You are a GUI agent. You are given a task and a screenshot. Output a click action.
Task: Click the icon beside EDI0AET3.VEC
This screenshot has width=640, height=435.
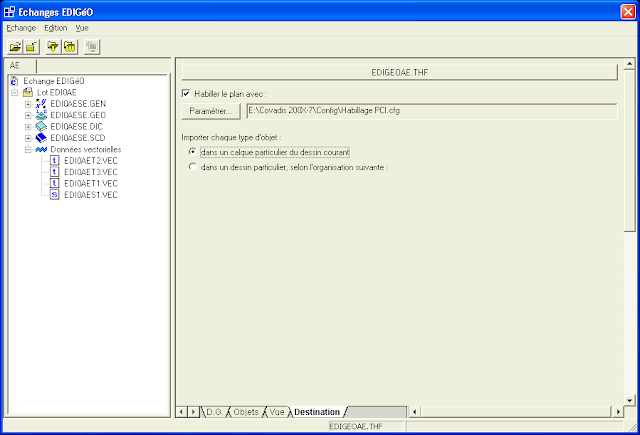(55, 172)
